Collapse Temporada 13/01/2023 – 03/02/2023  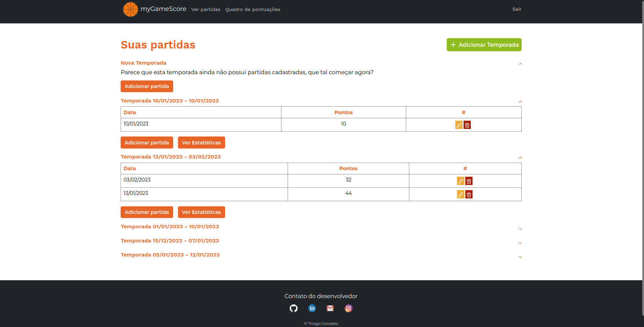[520, 157]
